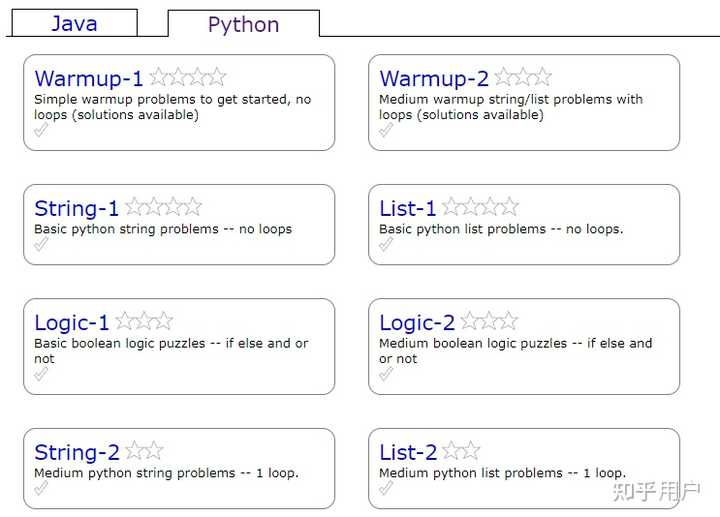This screenshot has width=720, height=517.
Task: Go to the Logic-1 section
Action: pyautogui.click(x=72, y=323)
